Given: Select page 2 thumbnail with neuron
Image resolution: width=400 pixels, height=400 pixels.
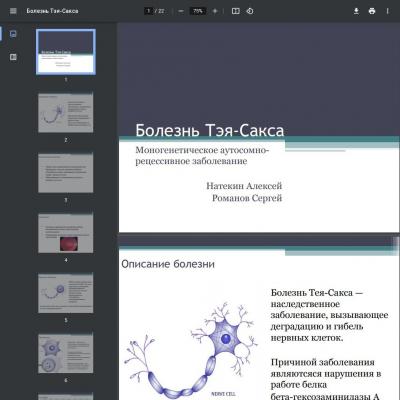Looking at the screenshot, I should coord(66,113).
